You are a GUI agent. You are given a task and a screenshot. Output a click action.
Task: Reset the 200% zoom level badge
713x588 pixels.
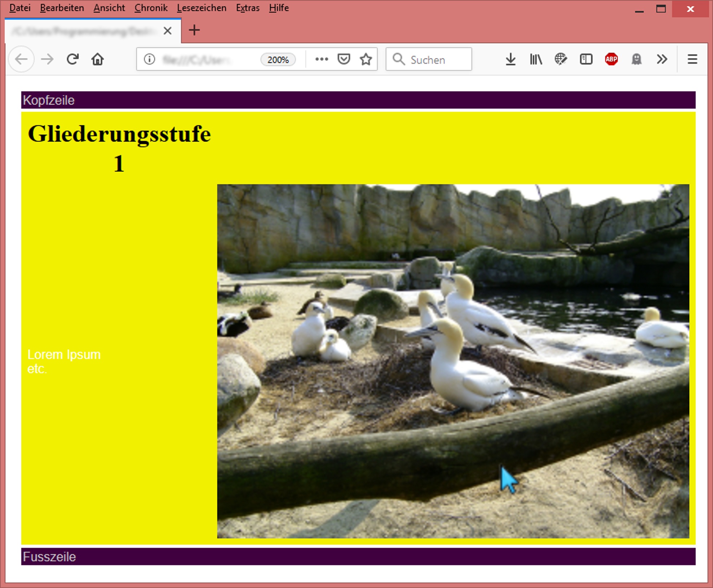(x=278, y=59)
